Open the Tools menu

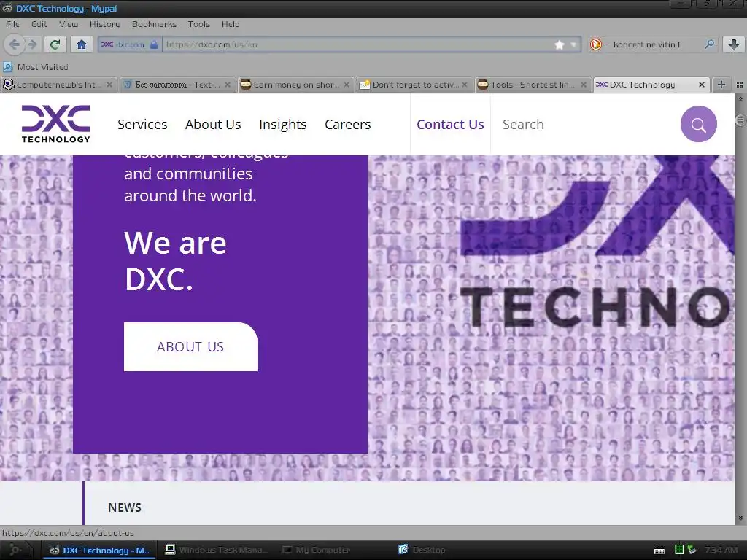pyautogui.click(x=198, y=24)
